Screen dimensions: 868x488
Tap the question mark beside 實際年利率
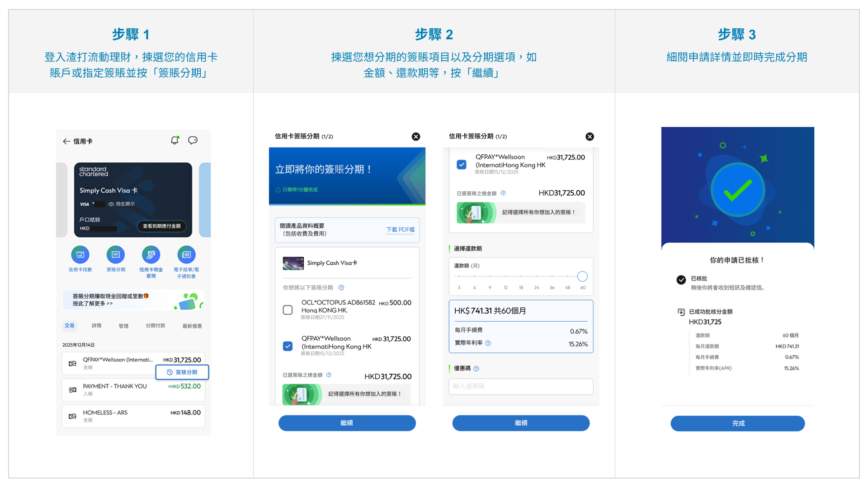(488, 343)
